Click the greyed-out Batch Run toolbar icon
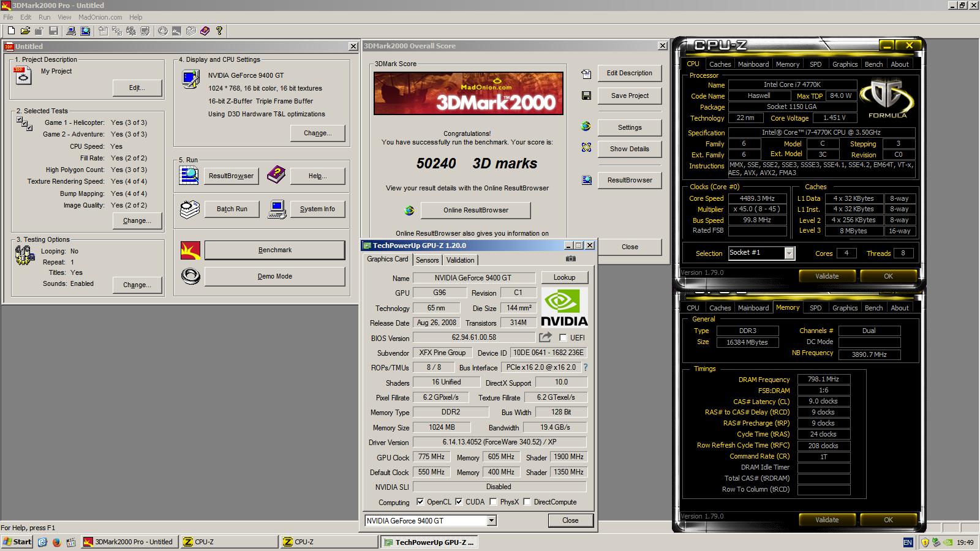 pos(190,31)
